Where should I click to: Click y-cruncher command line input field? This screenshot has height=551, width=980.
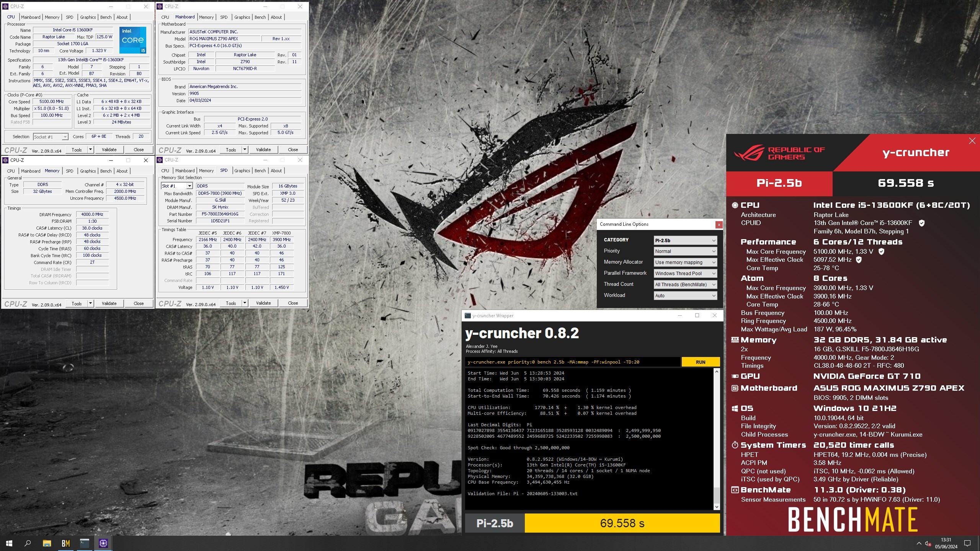[573, 362]
